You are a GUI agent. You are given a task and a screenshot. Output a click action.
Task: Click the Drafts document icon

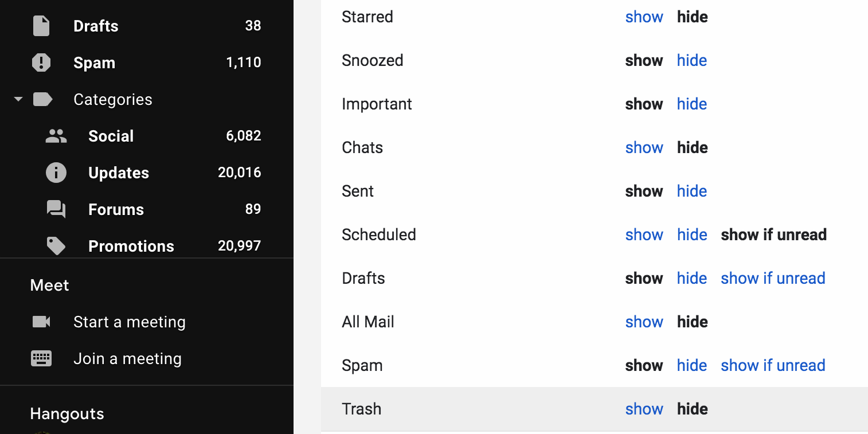click(41, 26)
